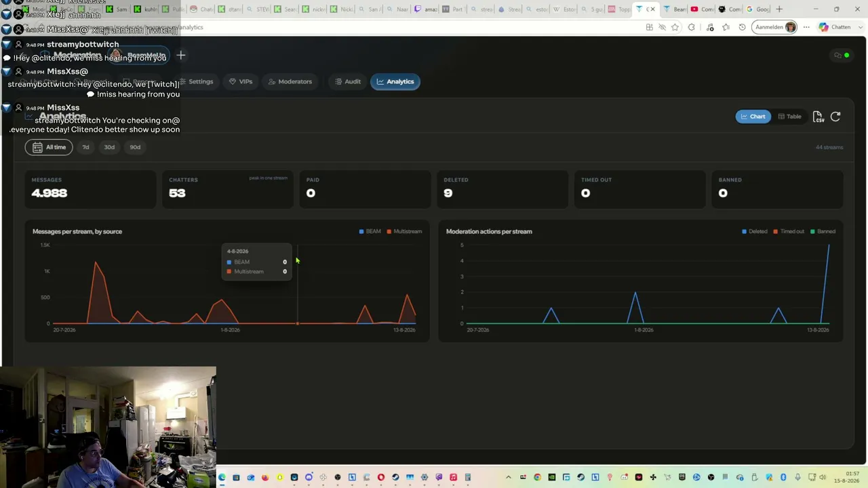Filter analytics to 30d

click(x=109, y=147)
